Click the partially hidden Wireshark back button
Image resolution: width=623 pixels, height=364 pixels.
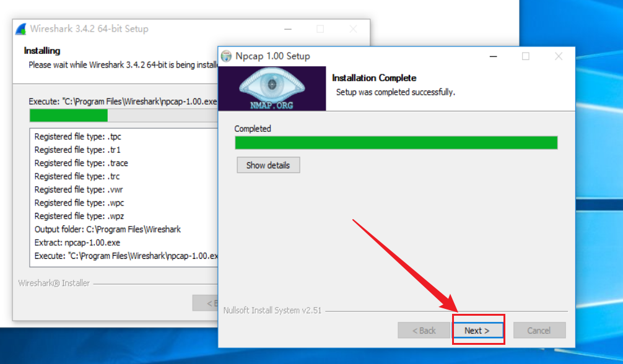[x=205, y=303]
